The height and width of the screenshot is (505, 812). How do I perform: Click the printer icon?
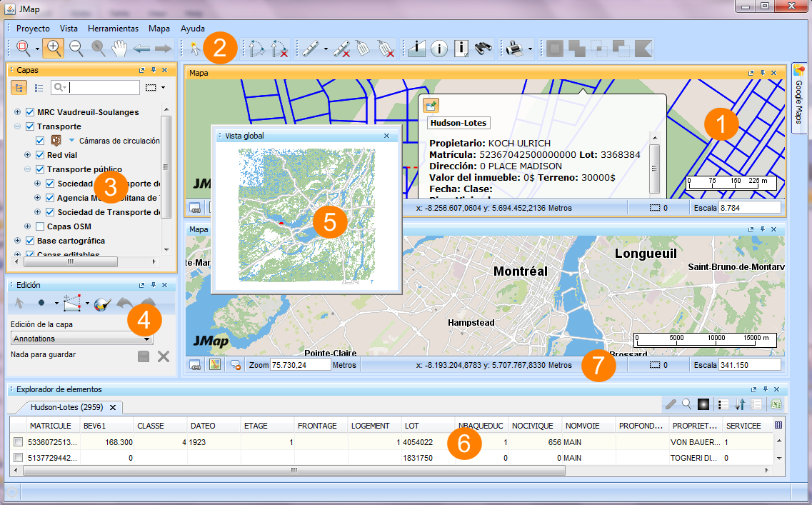pos(515,48)
